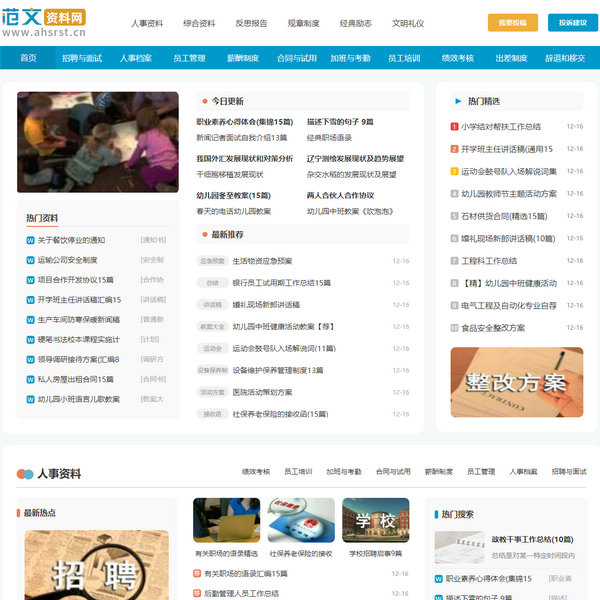Image resolution: width=600 pixels, height=600 pixels.
Task: Click the W icon beside 关于餐饮停业的通知
Action: [x=30, y=240]
